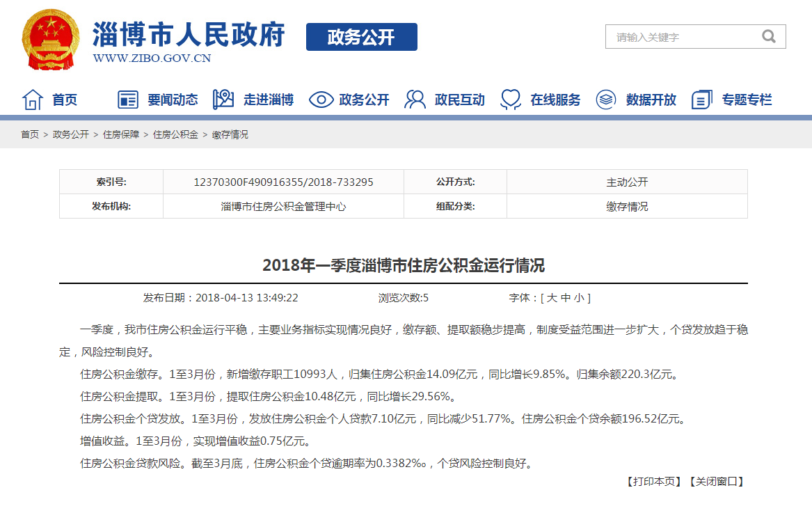Follow the 住房保障 breadcrumb link
Viewport: 812px width, 520px height.
(121, 134)
